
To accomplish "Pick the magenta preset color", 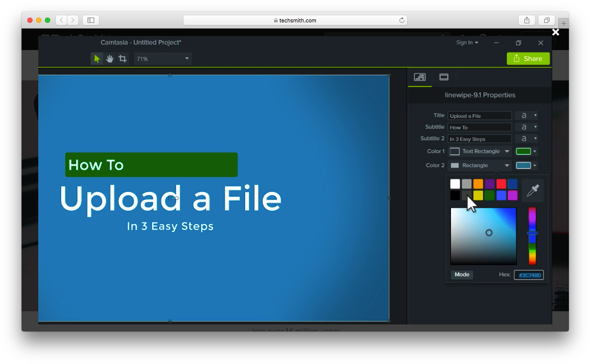I will point(513,195).
